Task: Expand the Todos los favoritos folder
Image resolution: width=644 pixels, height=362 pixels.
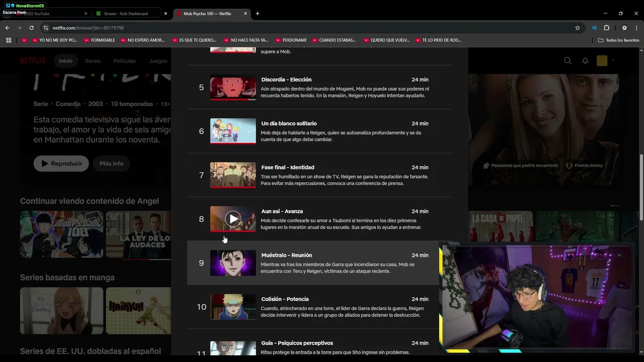Action: coord(619,40)
